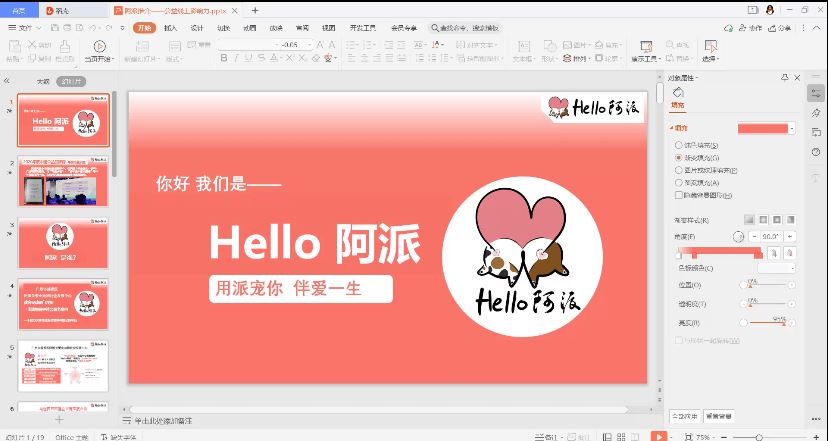Select slide 3 thumbnail
The image size is (828, 441).
coord(63,243)
